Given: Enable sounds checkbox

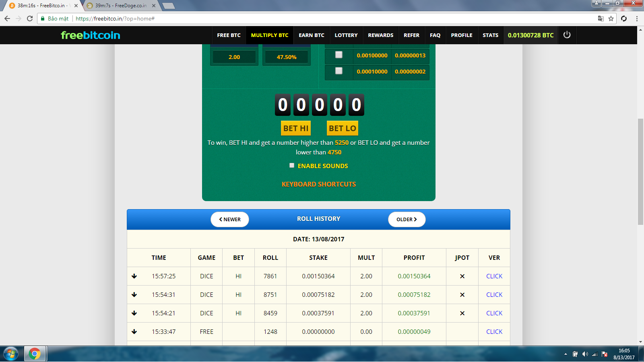Looking at the screenshot, I should coord(292,165).
